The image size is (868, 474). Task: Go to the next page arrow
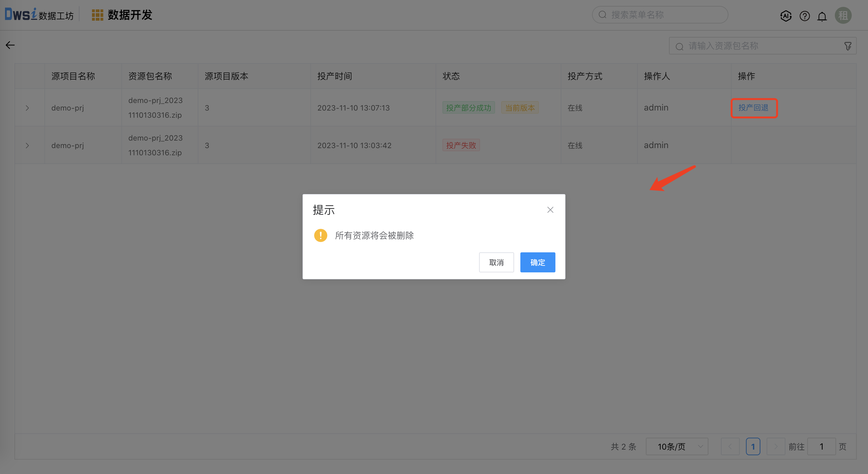pyautogui.click(x=775, y=446)
